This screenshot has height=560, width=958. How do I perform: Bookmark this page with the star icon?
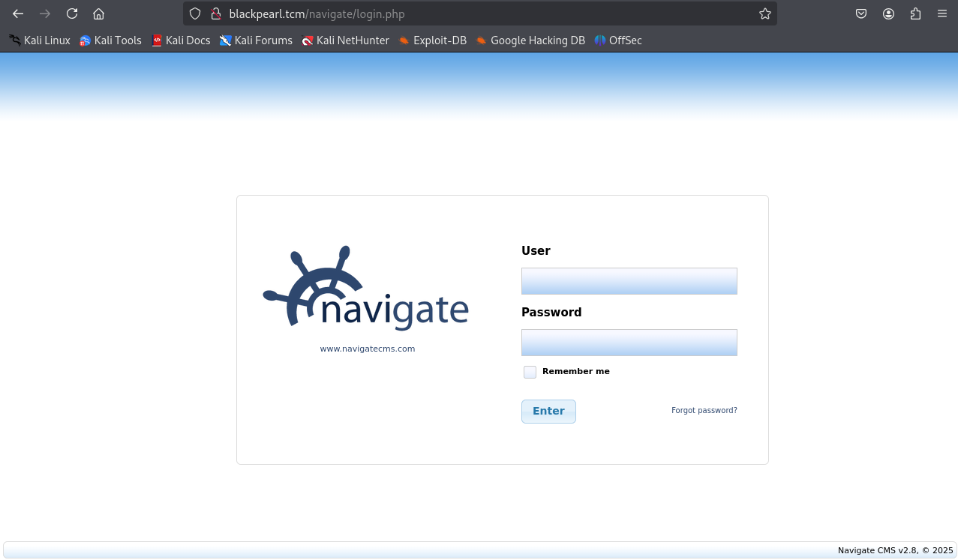pyautogui.click(x=764, y=13)
